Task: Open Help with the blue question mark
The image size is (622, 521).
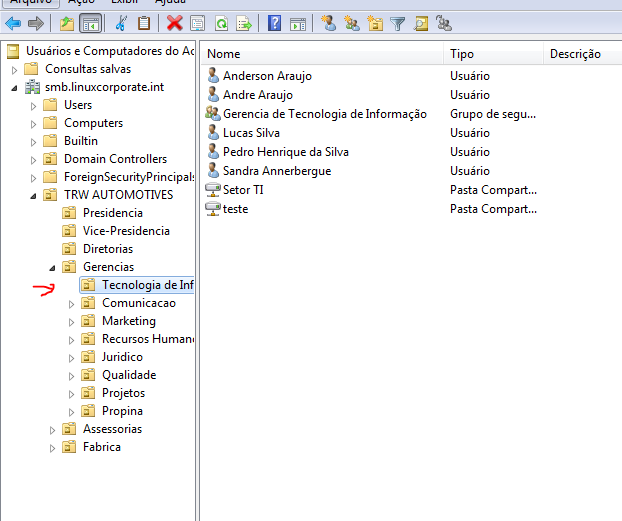Action: tap(275, 23)
